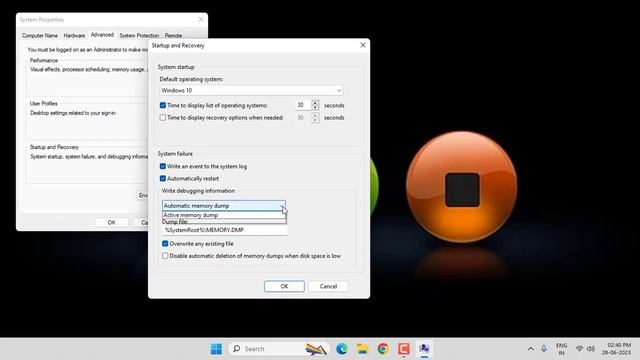Click OK in System Properties window

click(111, 222)
